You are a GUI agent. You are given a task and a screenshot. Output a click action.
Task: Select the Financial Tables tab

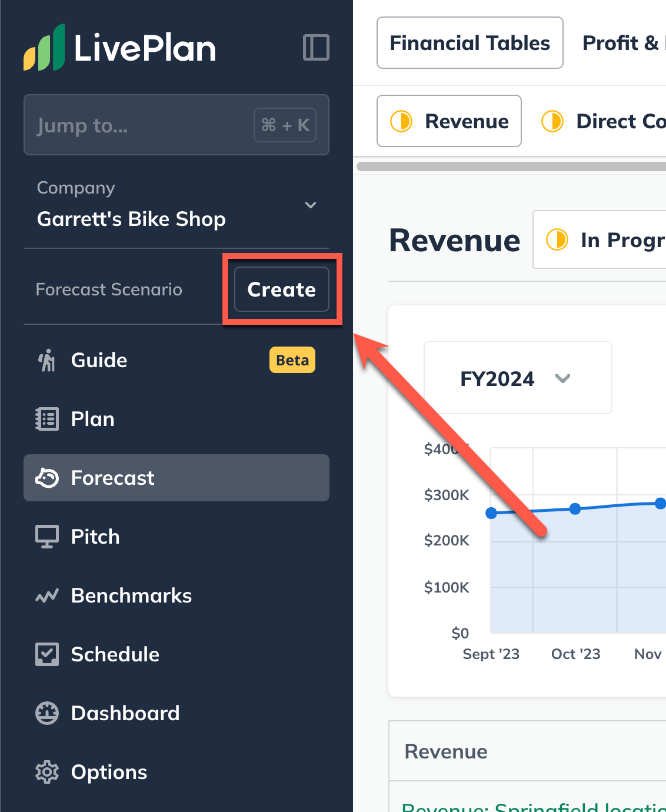tap(470, 43)
